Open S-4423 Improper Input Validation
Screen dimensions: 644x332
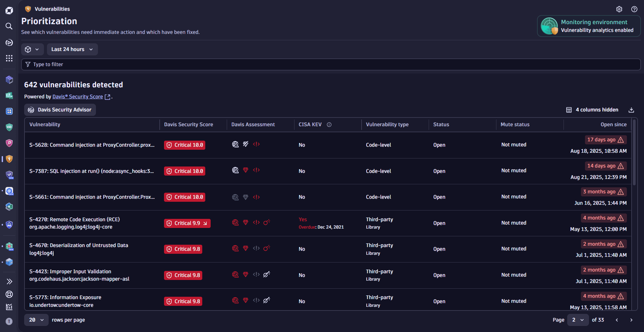pyautogui.click(x=70, y=272)
